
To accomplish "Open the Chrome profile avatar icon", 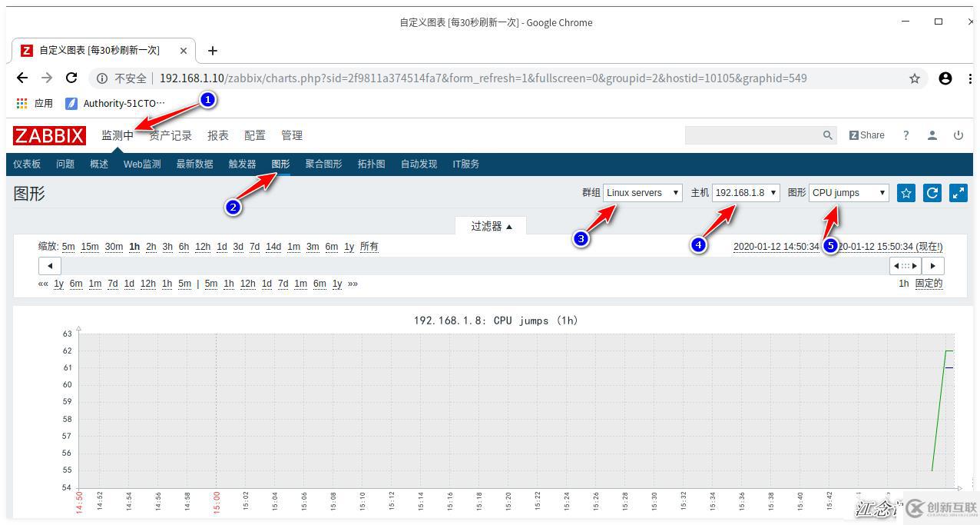I will tap(945, 78).
